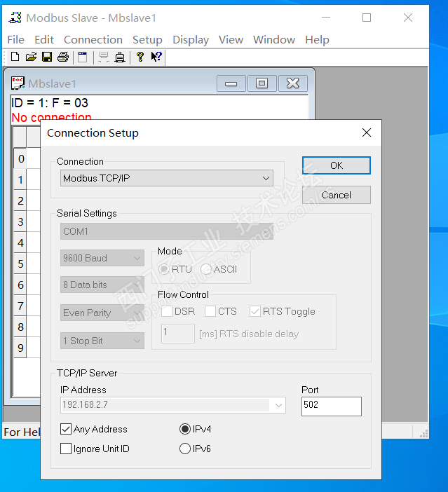
Task: Open the Modbus TCP/IP connection dropdown
Action: (167, 178)
